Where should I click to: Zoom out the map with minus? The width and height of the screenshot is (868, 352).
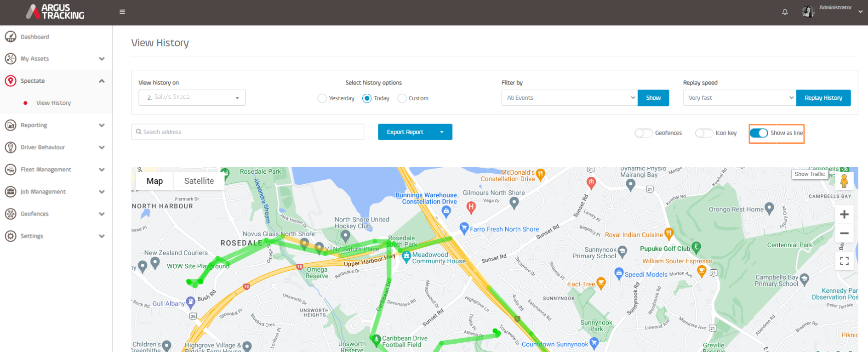click(844, 233)
